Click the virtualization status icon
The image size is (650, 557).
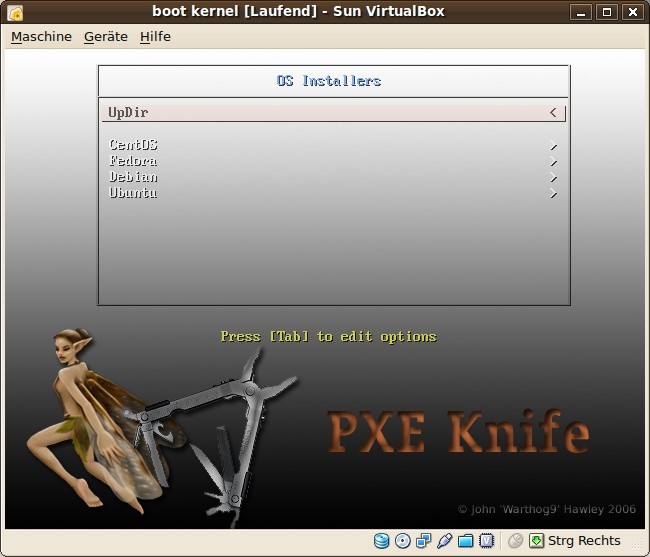coord(487,540)
